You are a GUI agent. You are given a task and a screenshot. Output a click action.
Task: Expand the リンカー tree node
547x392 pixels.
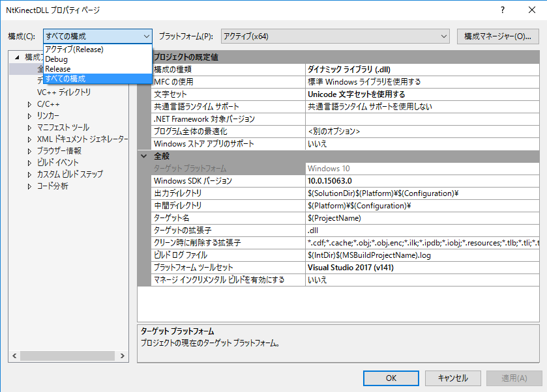click(x=29, y=116)
